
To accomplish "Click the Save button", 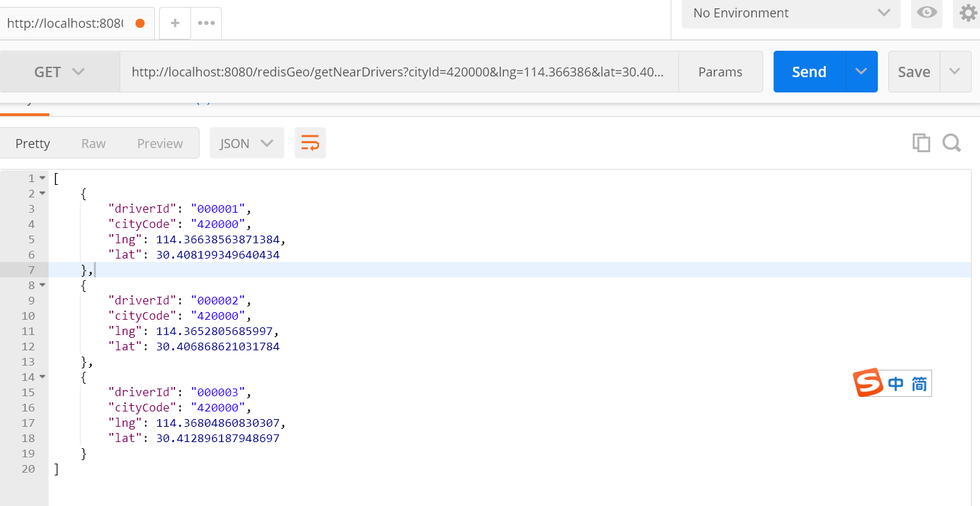I will [914, 72].
